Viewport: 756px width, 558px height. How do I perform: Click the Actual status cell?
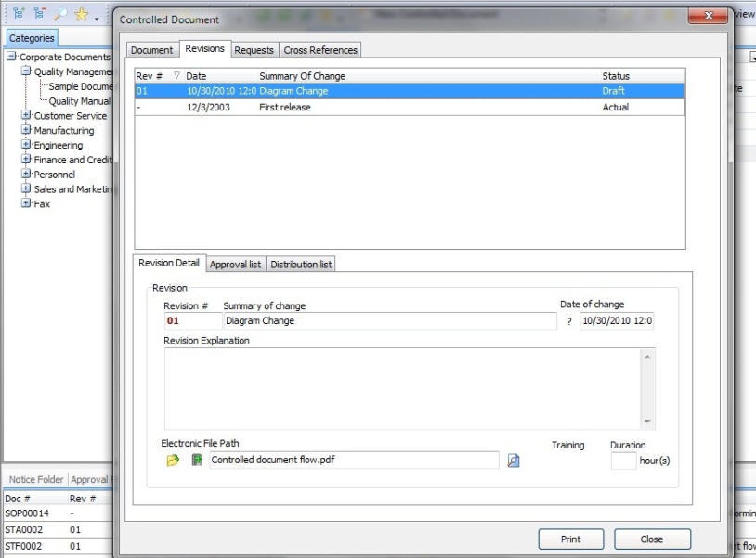[615, 108]
